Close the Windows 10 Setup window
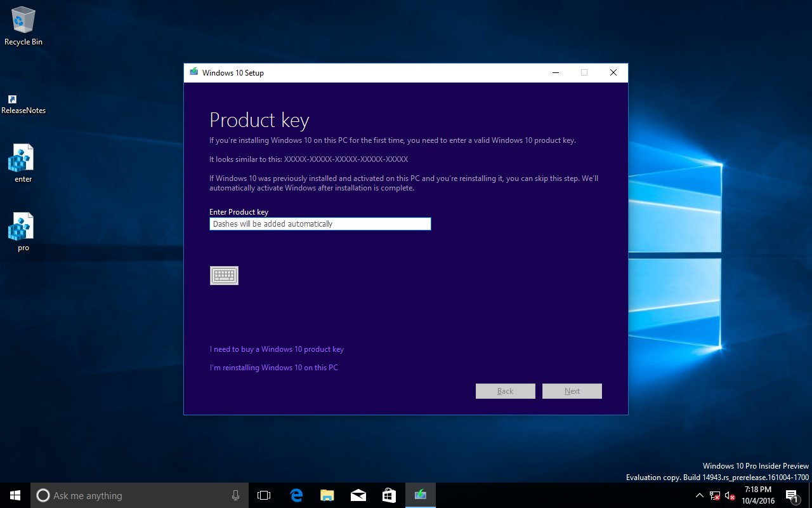812x508 pixels. pyautogui.click(x=613, y=72)
